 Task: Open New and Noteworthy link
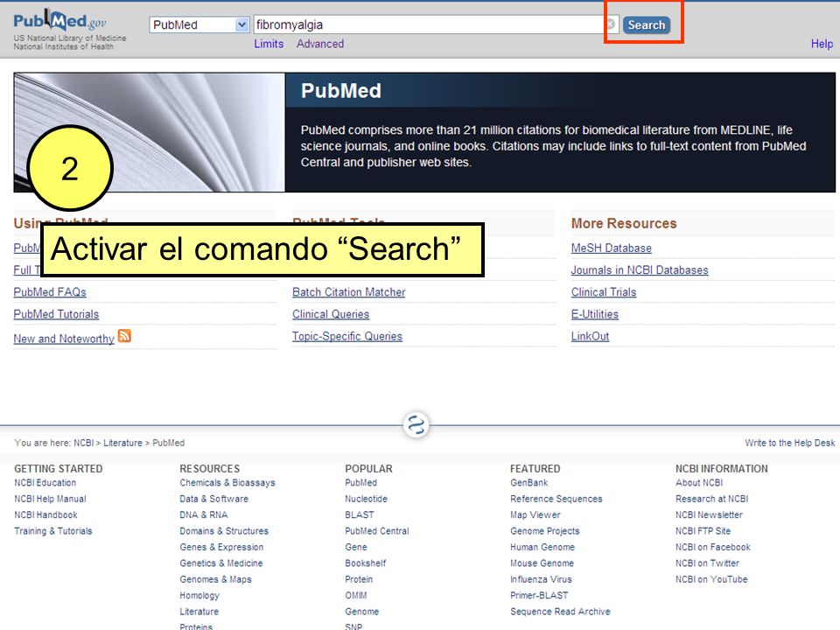[64, 339]
